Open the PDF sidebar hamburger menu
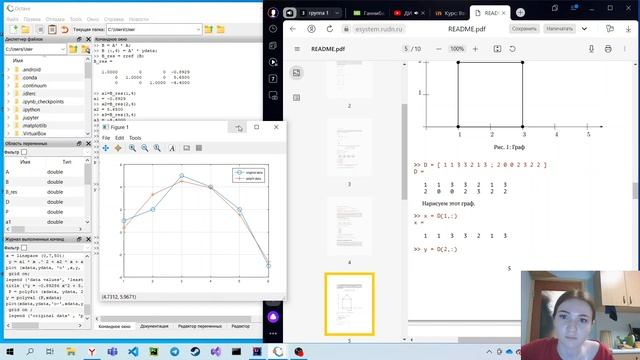The image size is (640, 360). pyautogui.click(x=297, y=49)
